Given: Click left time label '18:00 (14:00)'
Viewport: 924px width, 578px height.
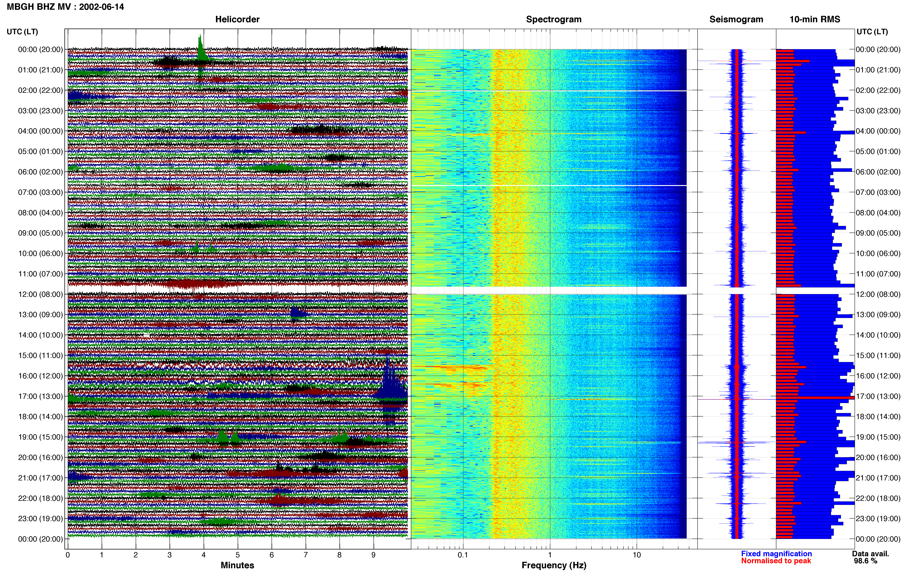Looking at the screenshot, I should click(x=40, y=416).
